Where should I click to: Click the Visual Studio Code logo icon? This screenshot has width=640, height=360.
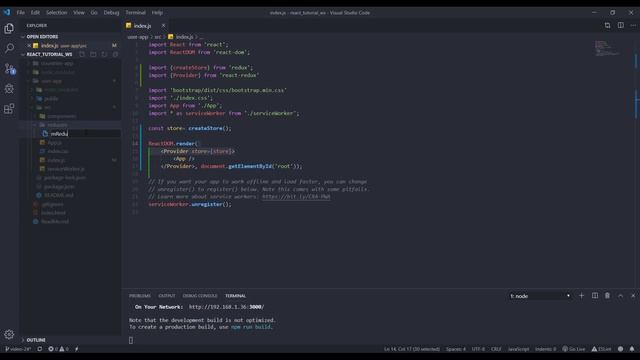pos(7,13)
